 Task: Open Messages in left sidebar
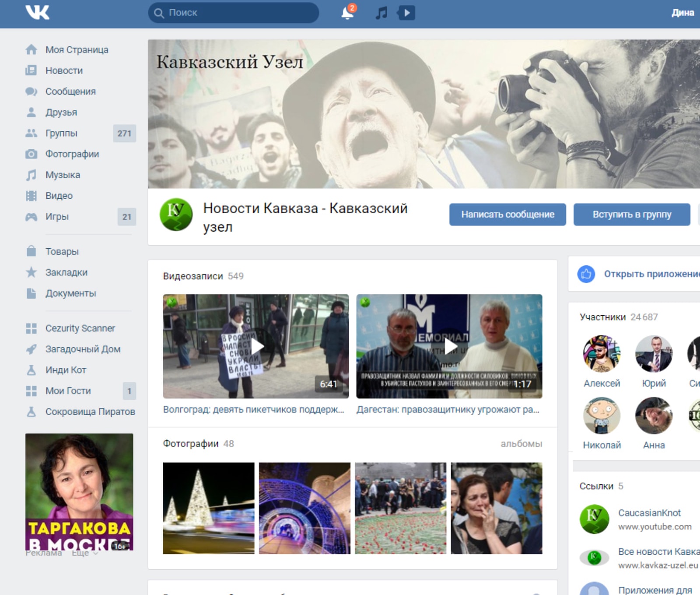click(70, 92)
